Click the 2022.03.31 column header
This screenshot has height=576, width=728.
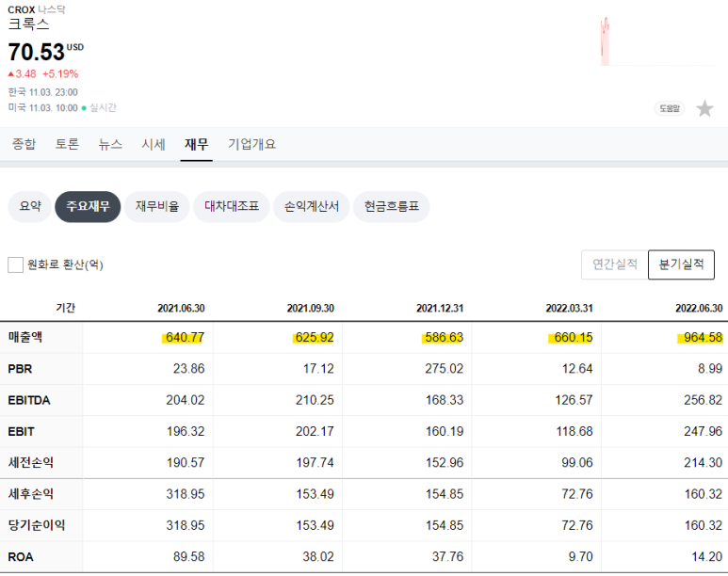point(569,308)
